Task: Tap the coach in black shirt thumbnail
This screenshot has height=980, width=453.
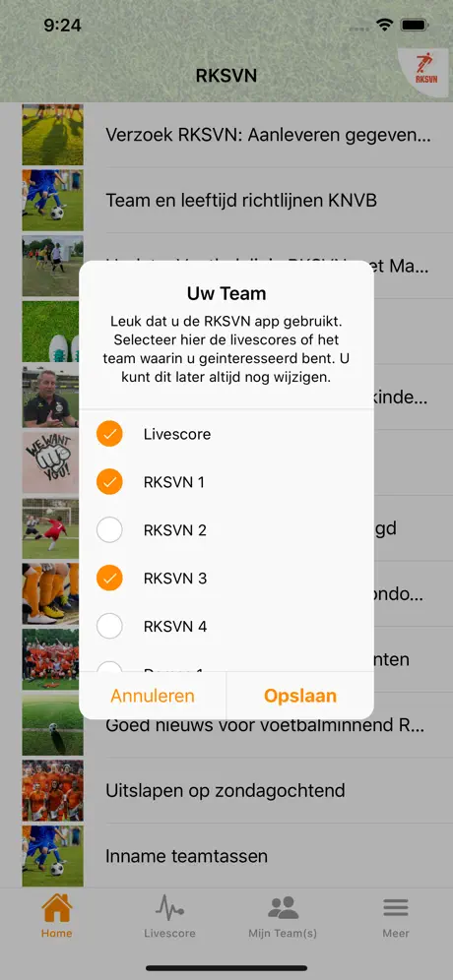Action: coord(50,397)
